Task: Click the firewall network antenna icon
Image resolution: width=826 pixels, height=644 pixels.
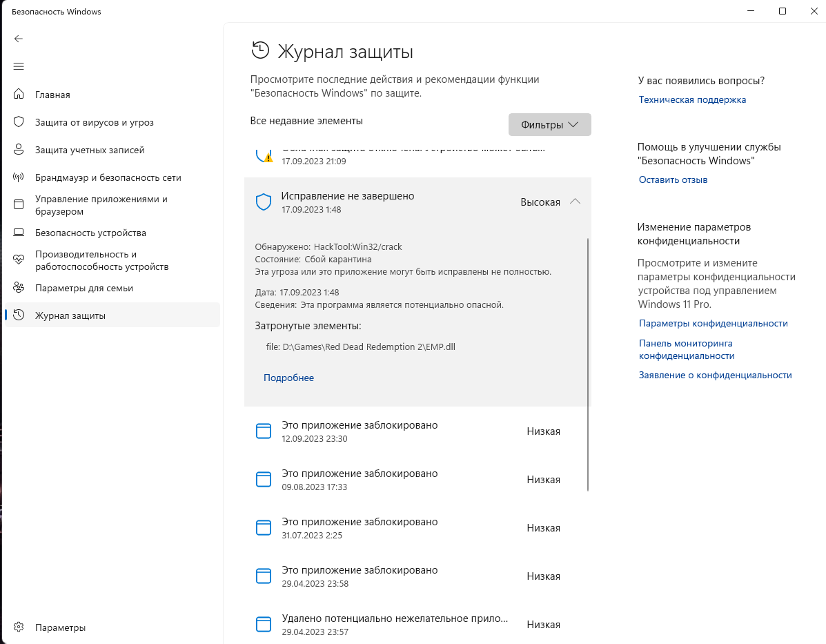Action: click(19, 177)
